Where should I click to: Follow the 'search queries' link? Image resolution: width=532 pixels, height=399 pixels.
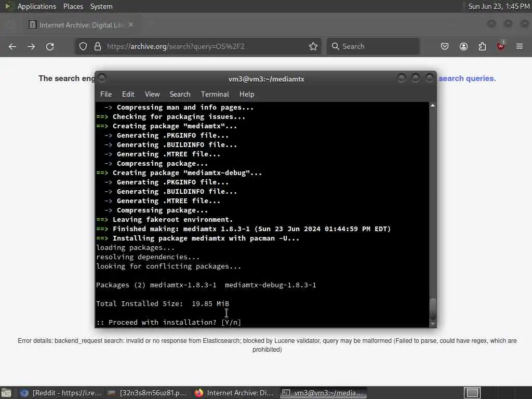point(467,78)
